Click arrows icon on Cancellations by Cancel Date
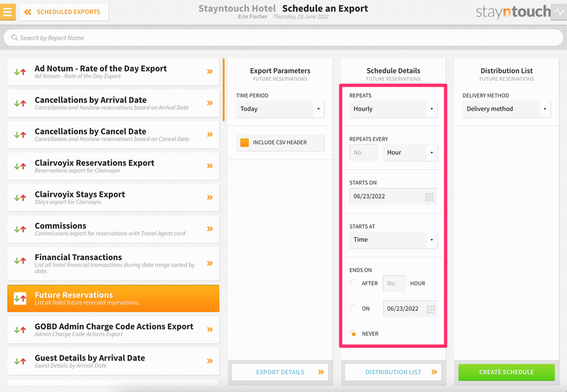This screenshot has width=567, height=392. (x=20, y=135)
